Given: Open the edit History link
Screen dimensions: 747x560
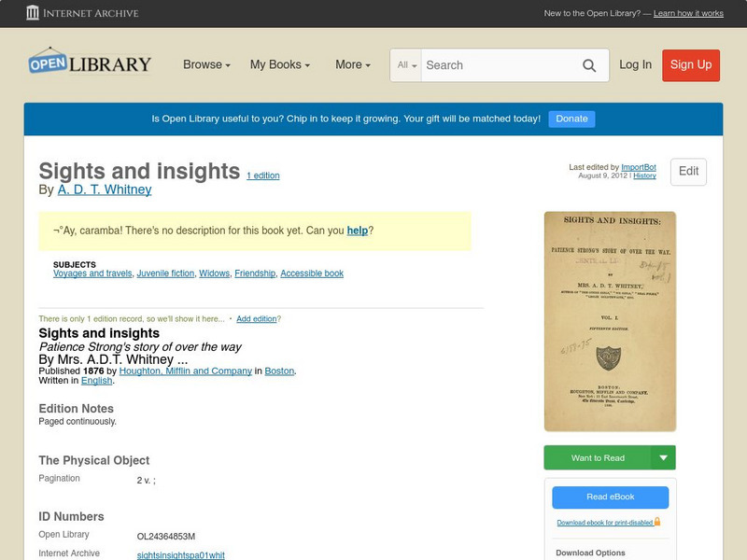Looking at the screenshot, I should 644,174.
